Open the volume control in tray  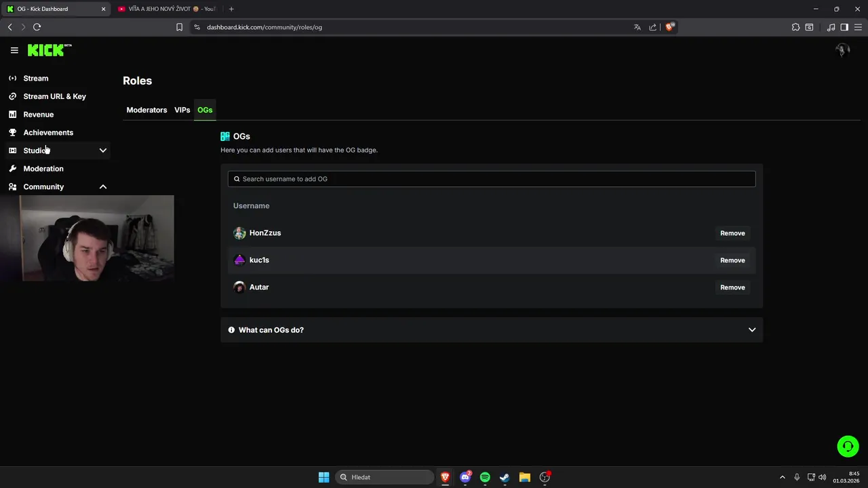tap(823, 477)
